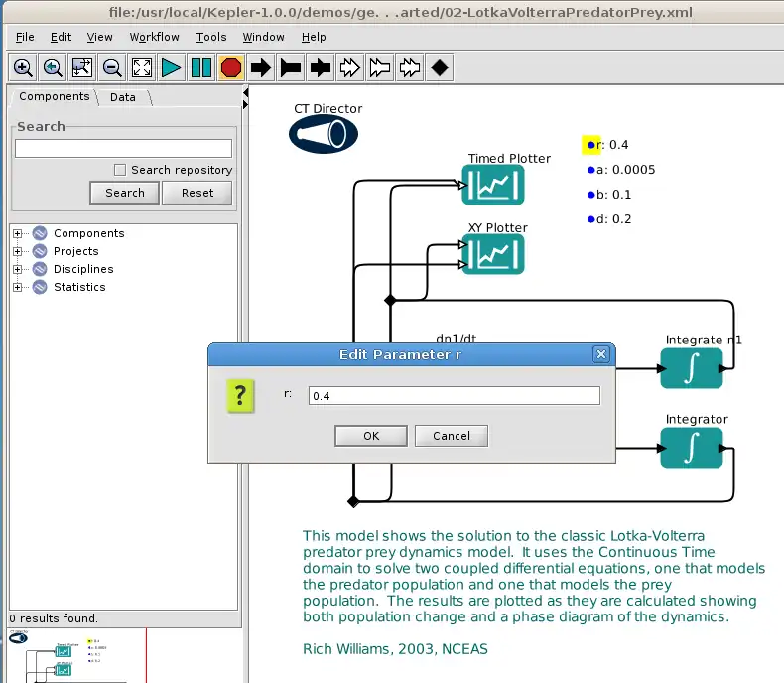This screenshot has width=784, height=683.
Task: Stop the workflow with the red icon
Action: [x=231, y=68]
